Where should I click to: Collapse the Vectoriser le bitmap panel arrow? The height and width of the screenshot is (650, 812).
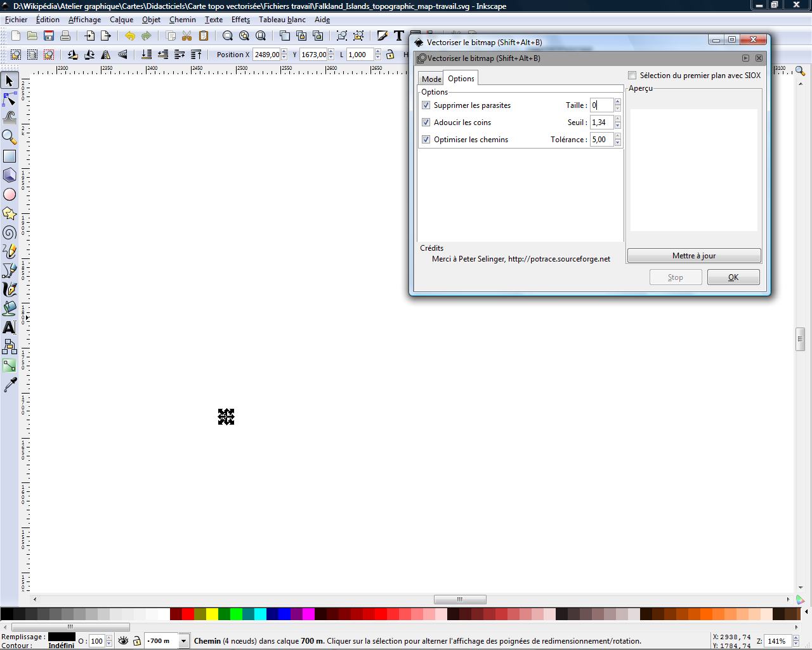click(x=746, y=58)
